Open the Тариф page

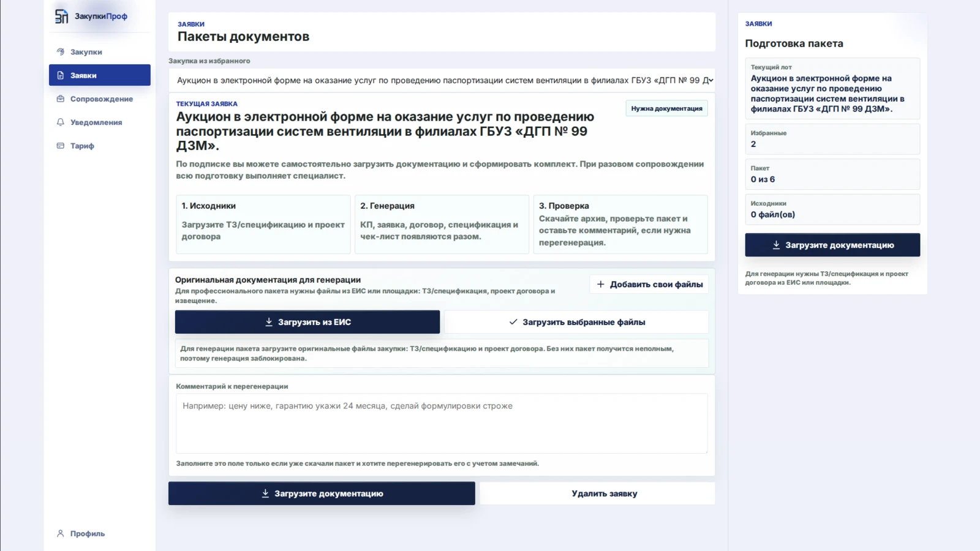coord(100,146)
